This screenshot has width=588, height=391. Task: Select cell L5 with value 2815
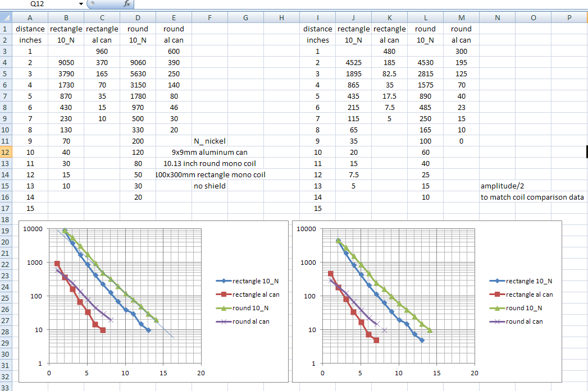425,73
